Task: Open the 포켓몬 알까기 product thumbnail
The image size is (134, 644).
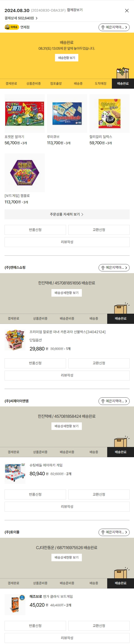Action: tap(25, 113)
